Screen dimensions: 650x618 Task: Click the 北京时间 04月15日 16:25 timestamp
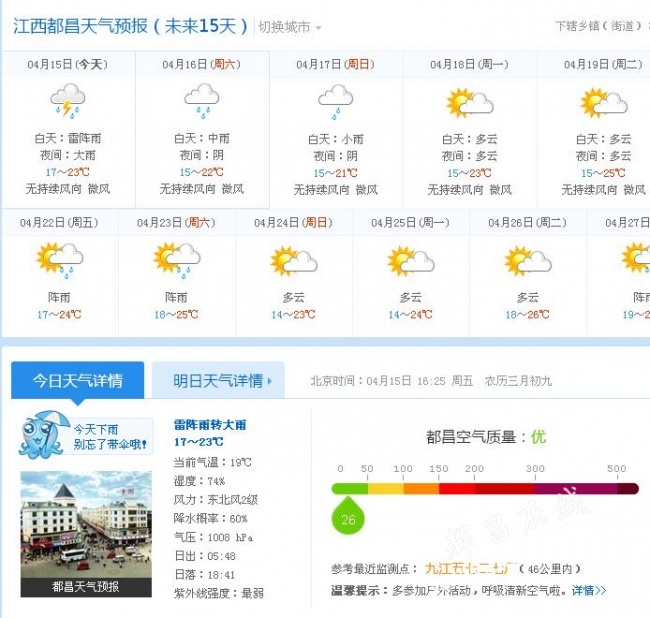coord(378,380)
